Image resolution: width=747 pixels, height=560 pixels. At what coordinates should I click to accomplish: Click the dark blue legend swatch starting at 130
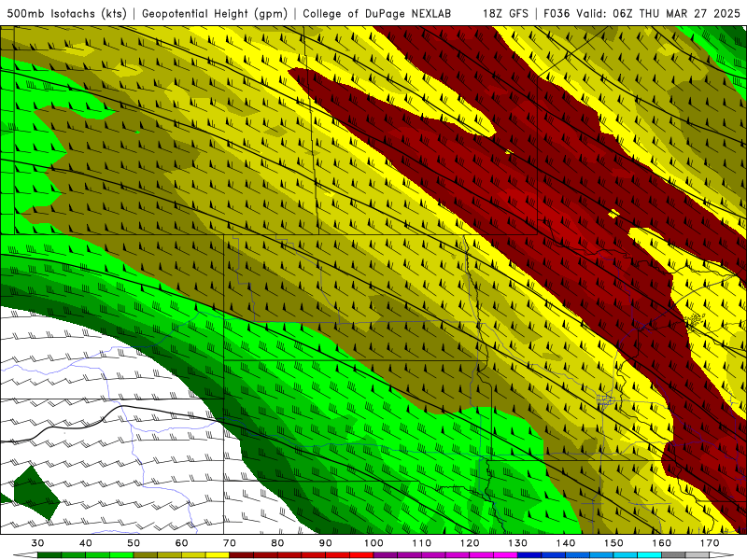point(529,555)
